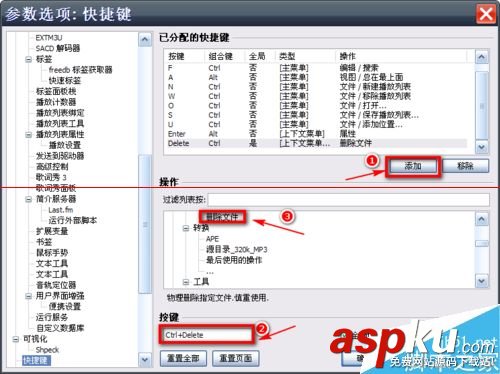
Task: Open the 扩展变量 page
Action: (52, 231)
